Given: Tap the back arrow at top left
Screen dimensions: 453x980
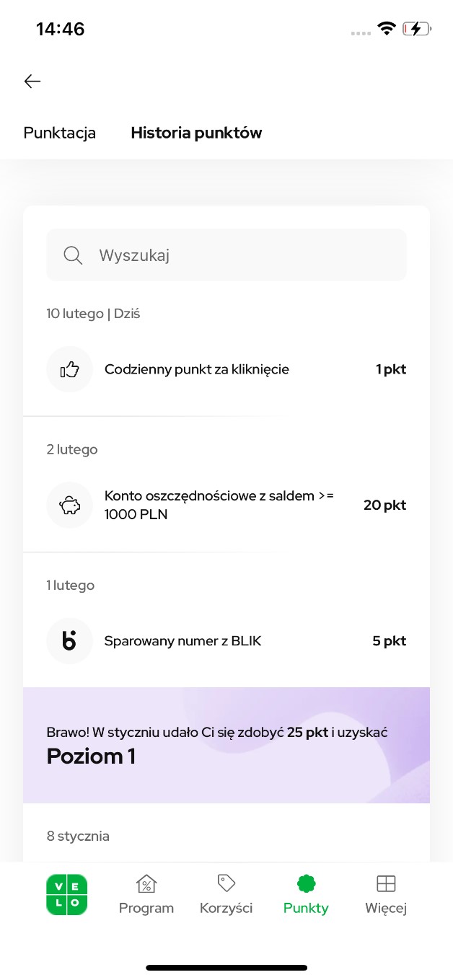Looking at the screenshot, I should (x=32, y=81).
